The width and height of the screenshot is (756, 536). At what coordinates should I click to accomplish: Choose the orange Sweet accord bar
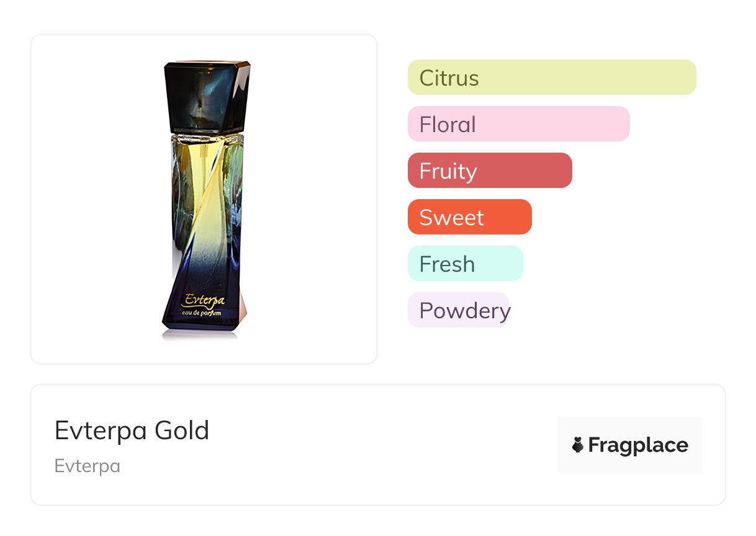[x=469, y=217]
